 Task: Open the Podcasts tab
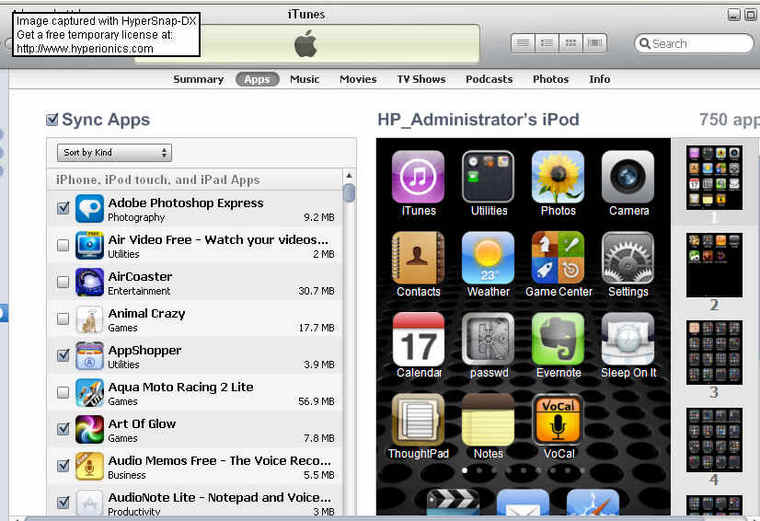(489, 79)
